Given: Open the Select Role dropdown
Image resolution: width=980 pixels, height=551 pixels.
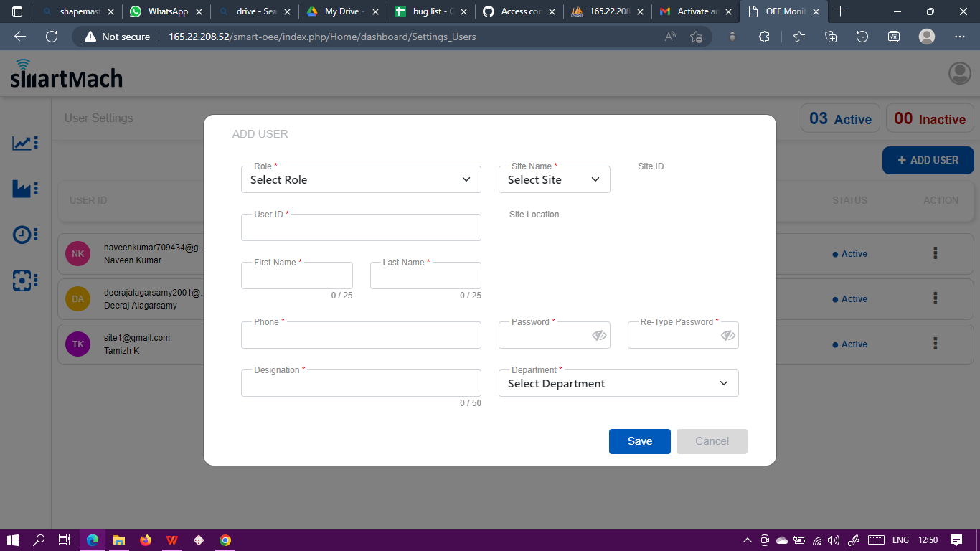Looking at the screenshot, I should [361, 179].
